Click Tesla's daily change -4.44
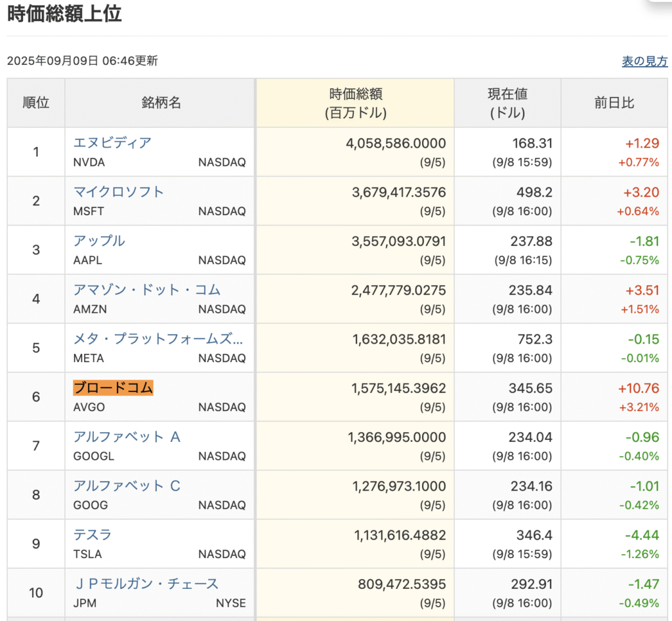The height and width of the screenshot is (621, 672). (x=642, y=535)
